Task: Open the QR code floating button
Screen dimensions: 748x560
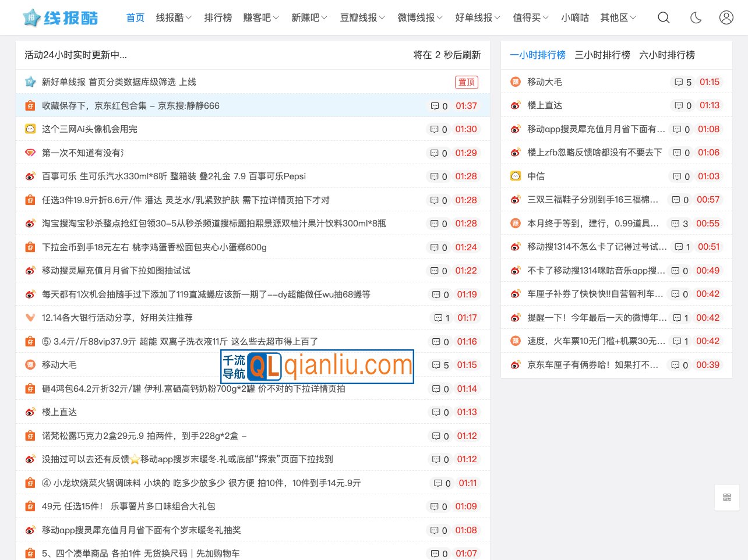Action: click(726, 497)
